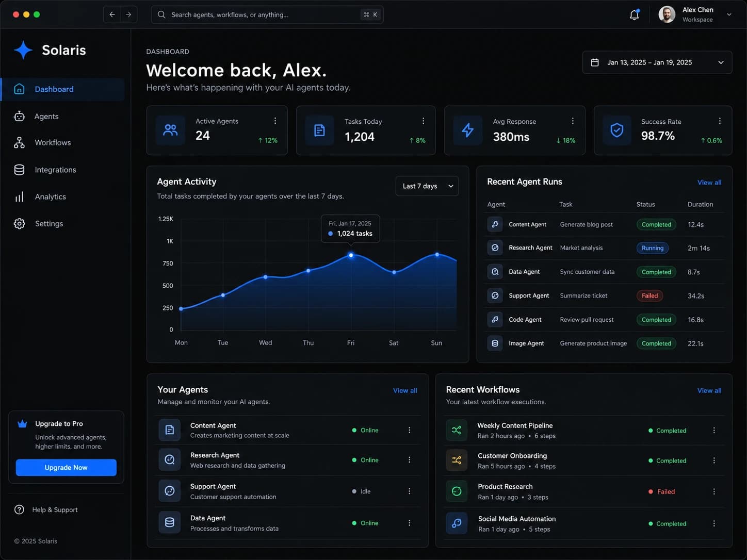Open Support Agent options kebab in Your Agents
Image resolution: width=747 pixels, height=560 pixels.
click(410, 491)
